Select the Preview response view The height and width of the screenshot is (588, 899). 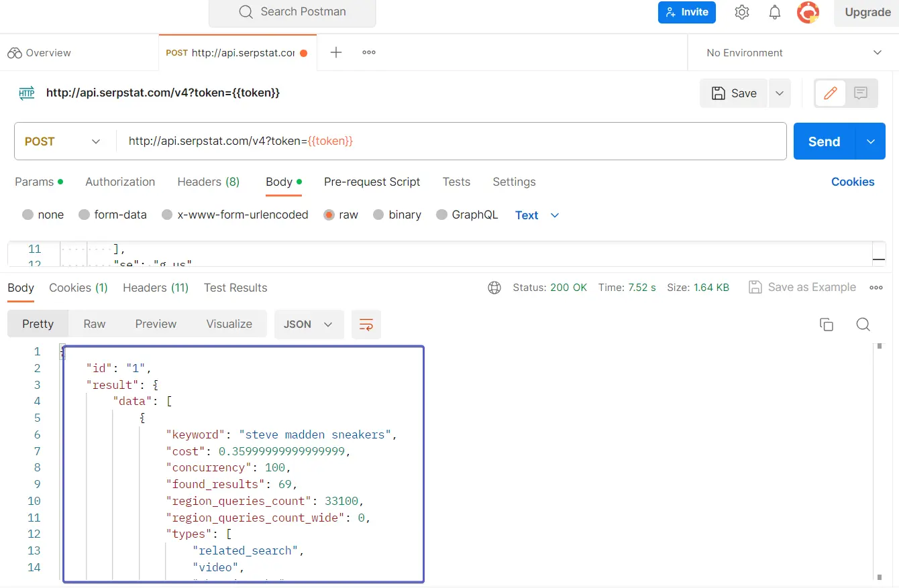point(156,324)
